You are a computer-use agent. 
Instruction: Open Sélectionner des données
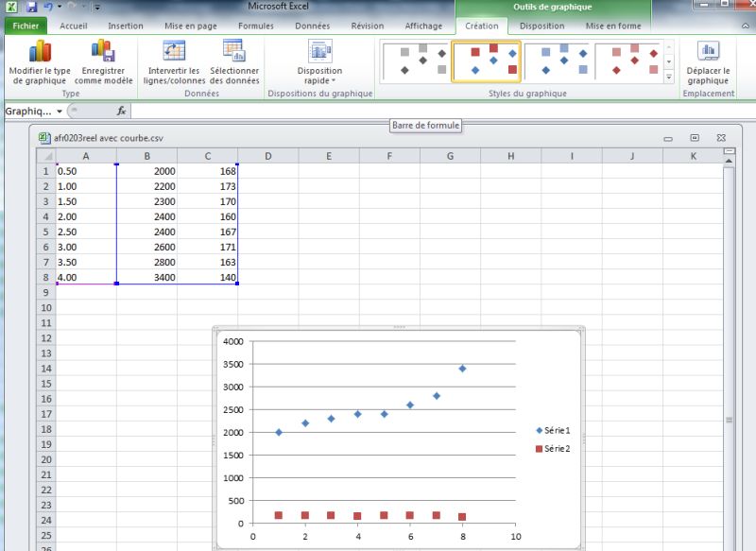[233, 62]
